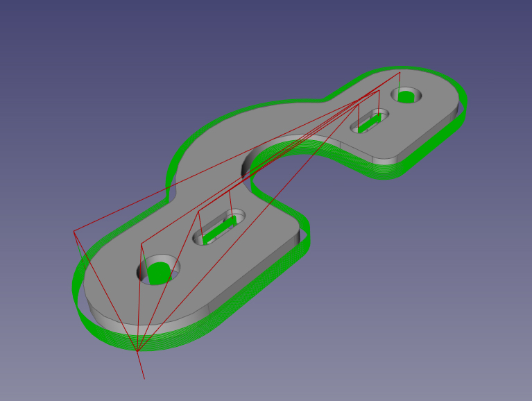Click the topmost corner of the red rapid path
The image size is (532, 401).
click(x=400, y=72)
